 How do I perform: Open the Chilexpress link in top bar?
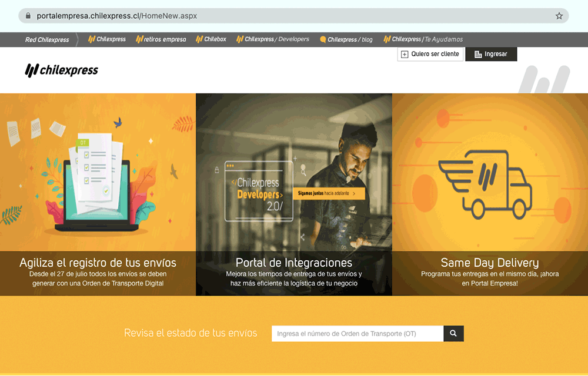pos(107,39)
